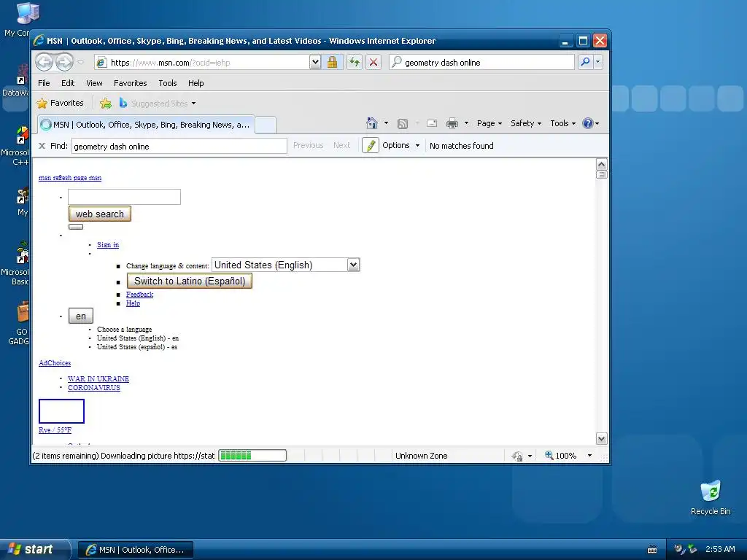Image resolution: width=747 pixels, height=560 pixels.
Task: Click the Feedback link
Action: [x=139, y=295]
